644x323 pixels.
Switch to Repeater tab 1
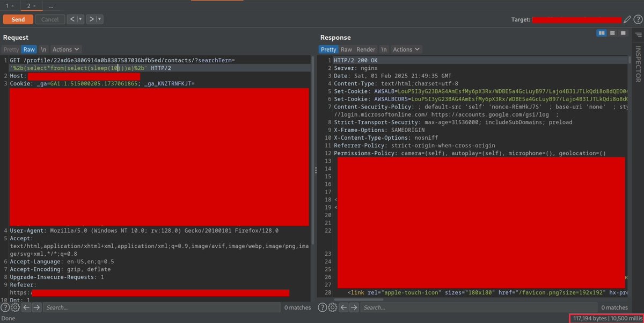click(8, 6)
